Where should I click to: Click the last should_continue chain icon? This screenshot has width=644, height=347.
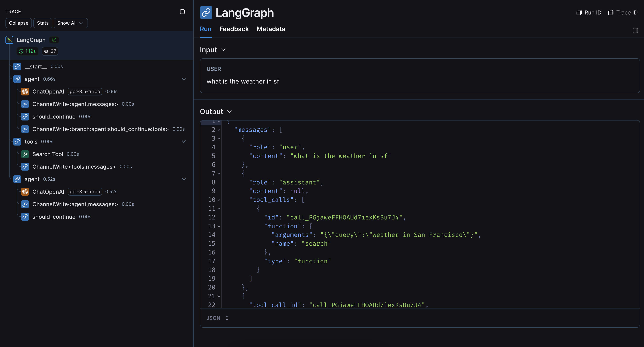click(25, 217)
